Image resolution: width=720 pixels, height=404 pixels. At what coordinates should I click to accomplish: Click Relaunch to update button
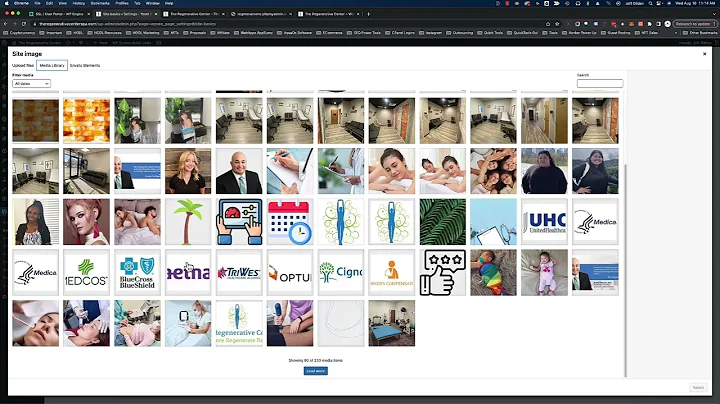pos(693,24)
